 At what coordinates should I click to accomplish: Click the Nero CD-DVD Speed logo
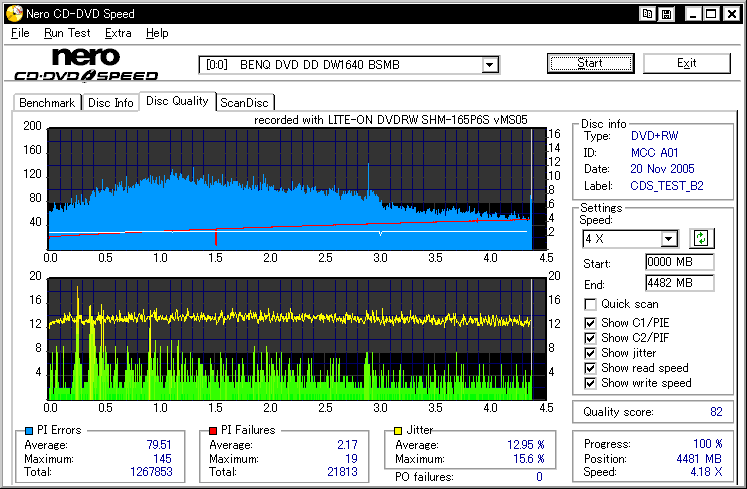pos(86,65)
